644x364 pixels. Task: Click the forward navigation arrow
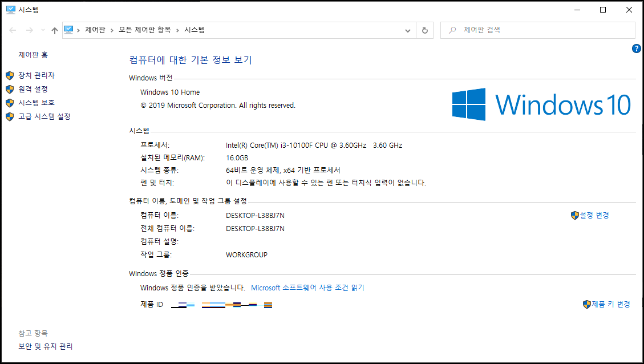(x=29, y=30)
